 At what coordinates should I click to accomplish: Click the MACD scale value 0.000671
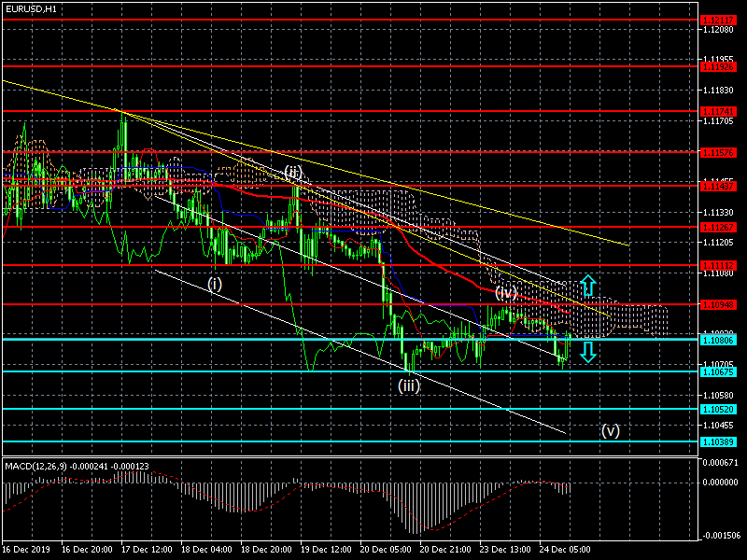tap(720, 463)
